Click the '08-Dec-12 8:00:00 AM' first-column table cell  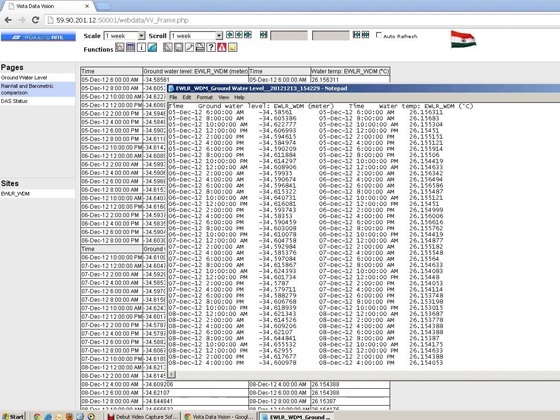111,401
